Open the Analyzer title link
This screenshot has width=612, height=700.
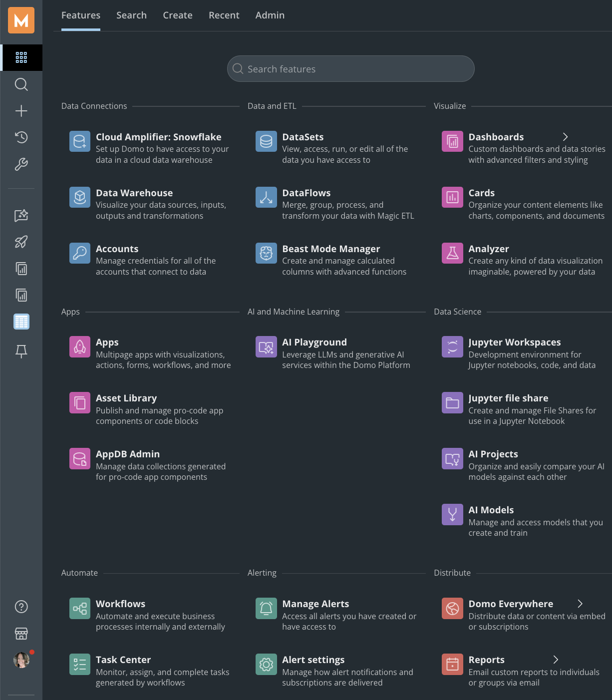(x=489, y=249)
